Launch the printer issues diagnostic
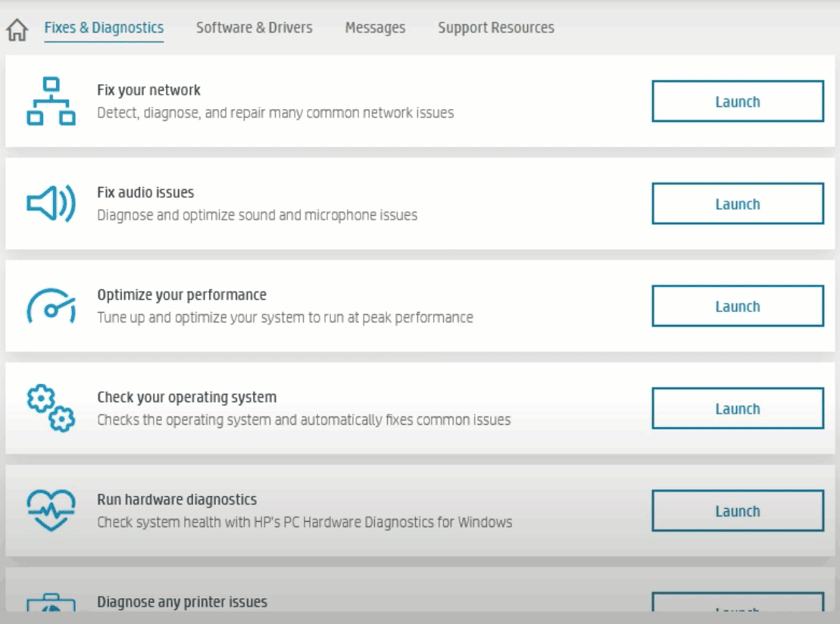The height and width of the screenshot is (624, 840). [x=737, y=604]
